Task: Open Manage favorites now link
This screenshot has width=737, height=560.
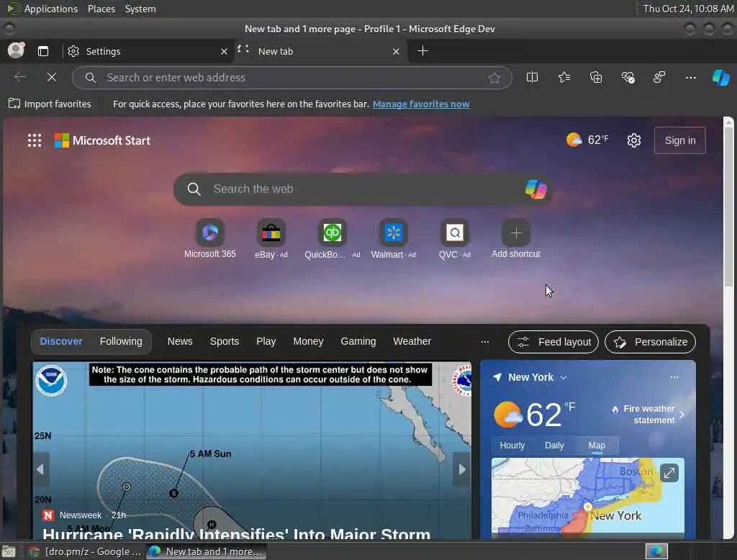Action: [x=421, y=104]
